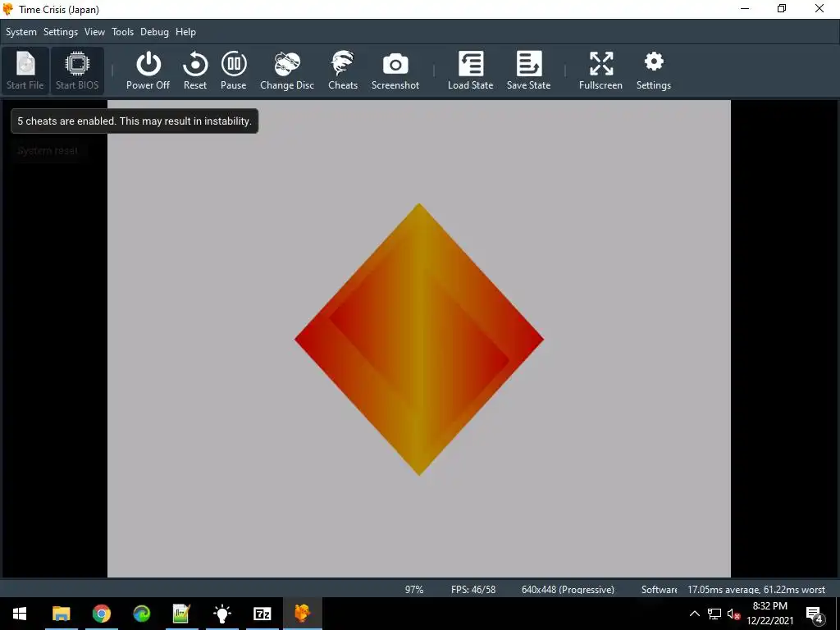
Task: Click the game display area
Action: coord(419,339)
